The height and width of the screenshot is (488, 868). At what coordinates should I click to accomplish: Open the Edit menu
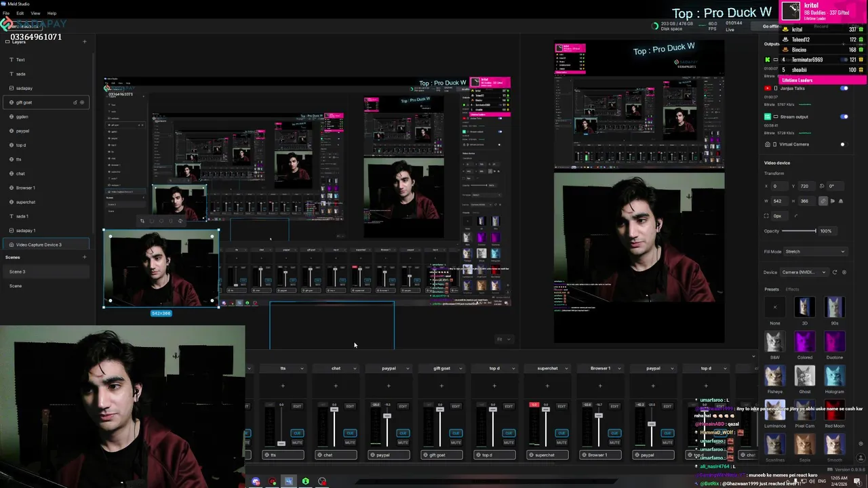click(20, 13)
